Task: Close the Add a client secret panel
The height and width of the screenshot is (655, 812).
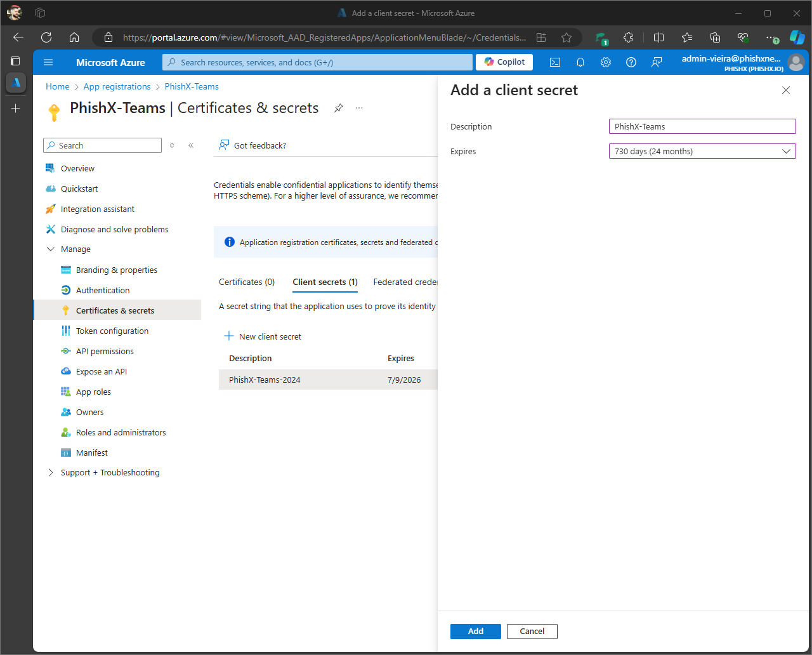Action: coord(786,90)
